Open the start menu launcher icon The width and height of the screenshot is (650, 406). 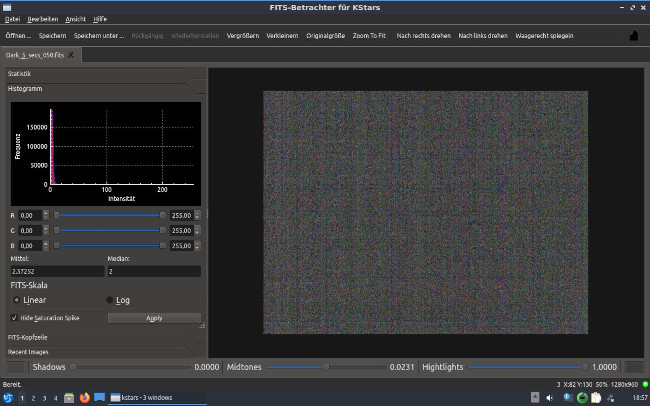tap(9, 397)
